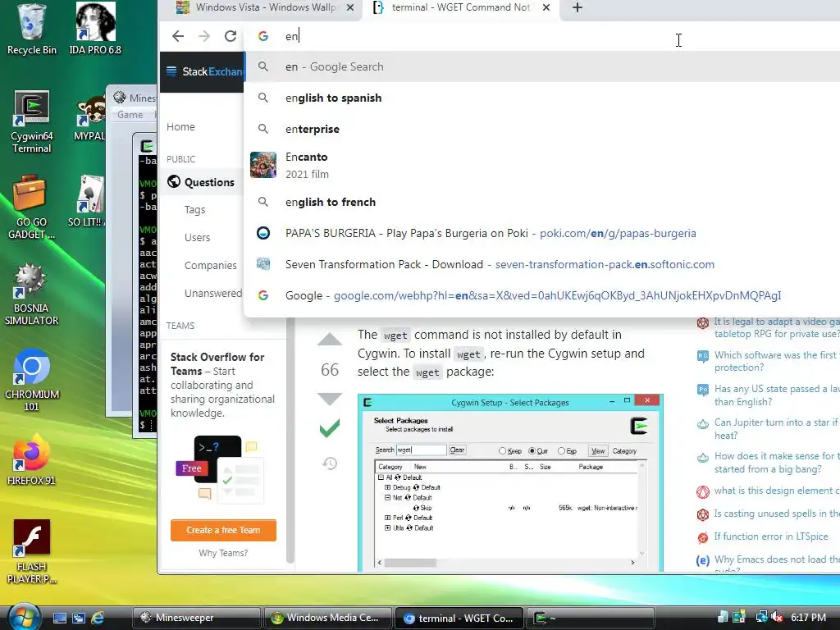Open the Seven Transformation Pack suggestion
This screenshot has width=840, height=630.
[x=541, y=264]
